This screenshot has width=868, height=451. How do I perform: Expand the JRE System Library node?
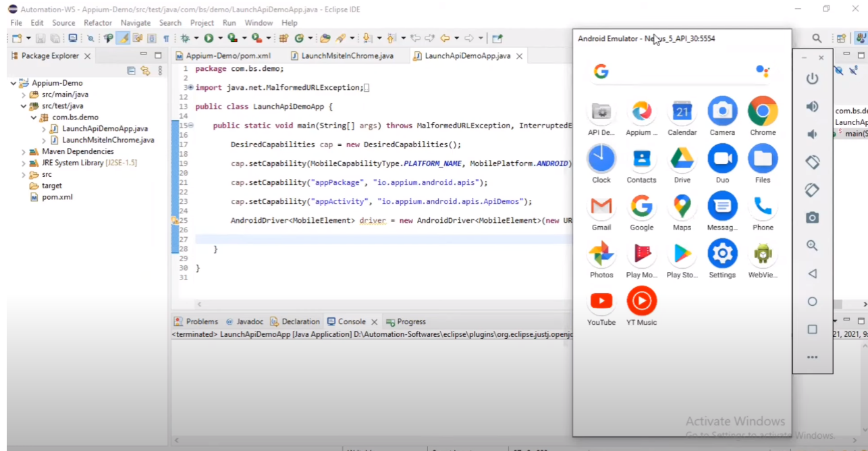click(23, 163)
